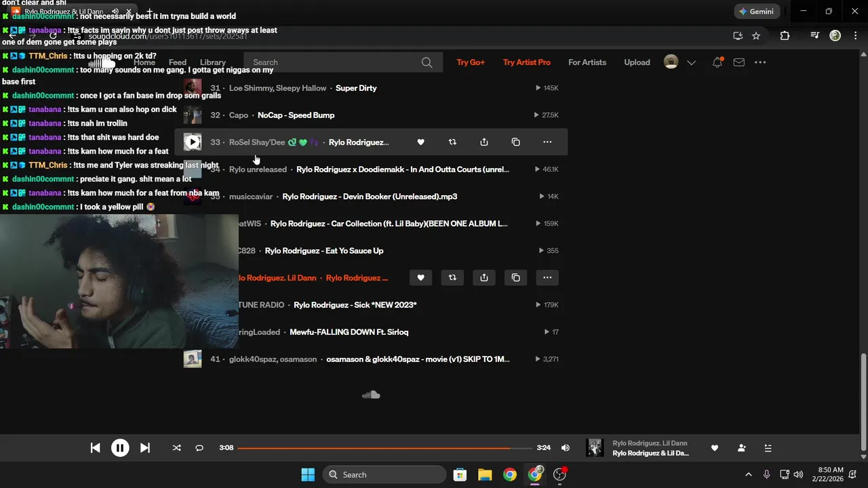Repost track 33 by RoSel Shay'Dee
This screenshot has width=868, height=488.
[x=452, y=142]
